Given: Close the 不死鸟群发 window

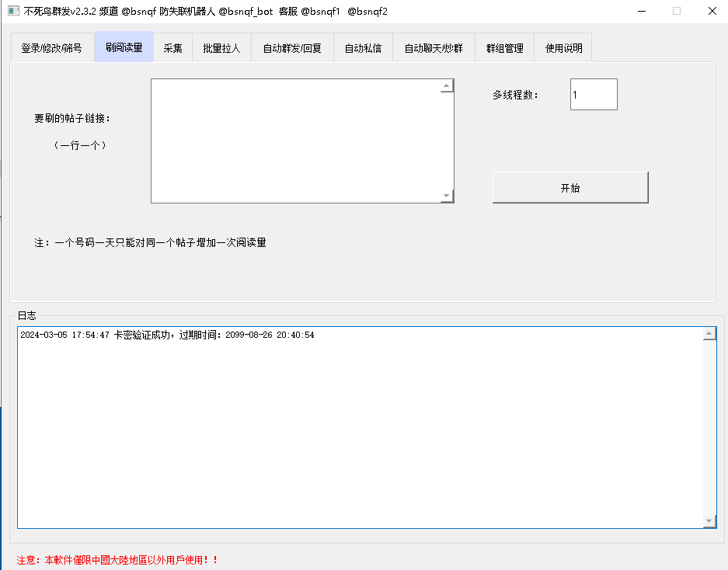Looking at the screenshot, I should (712, 11).
